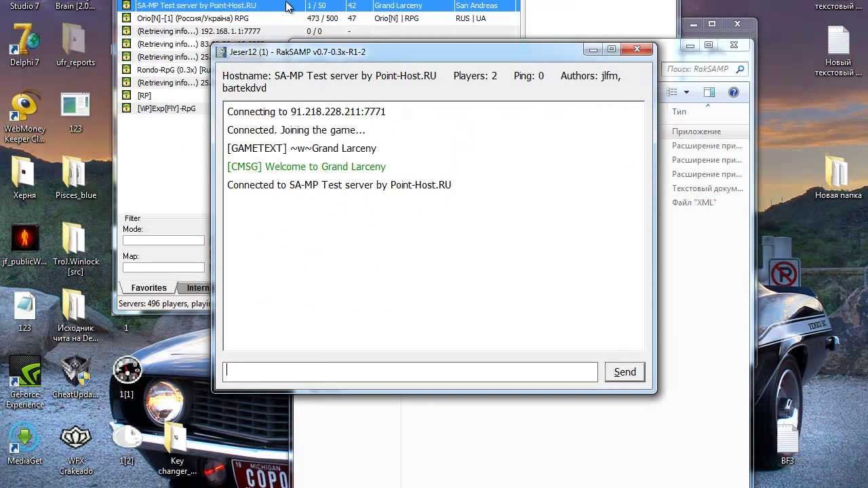This screenshot has height=488, width=868.
Task: Minimize the RakSAMP window
Action: click(x=593, y=49)
